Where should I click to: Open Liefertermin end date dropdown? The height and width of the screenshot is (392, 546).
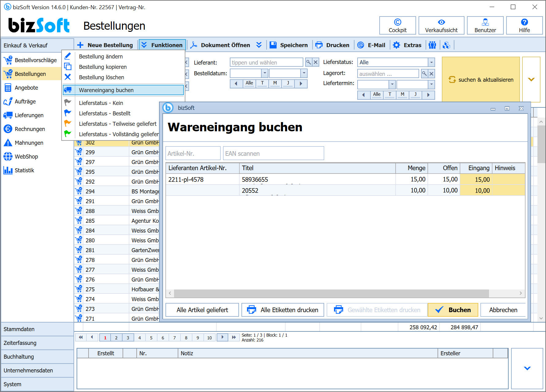coord(431,84)
